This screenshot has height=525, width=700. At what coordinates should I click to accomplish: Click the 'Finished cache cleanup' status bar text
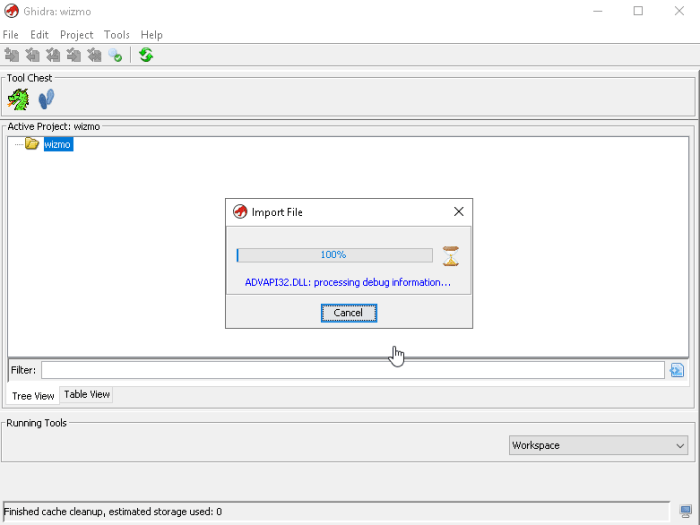(x=112, y=512)
